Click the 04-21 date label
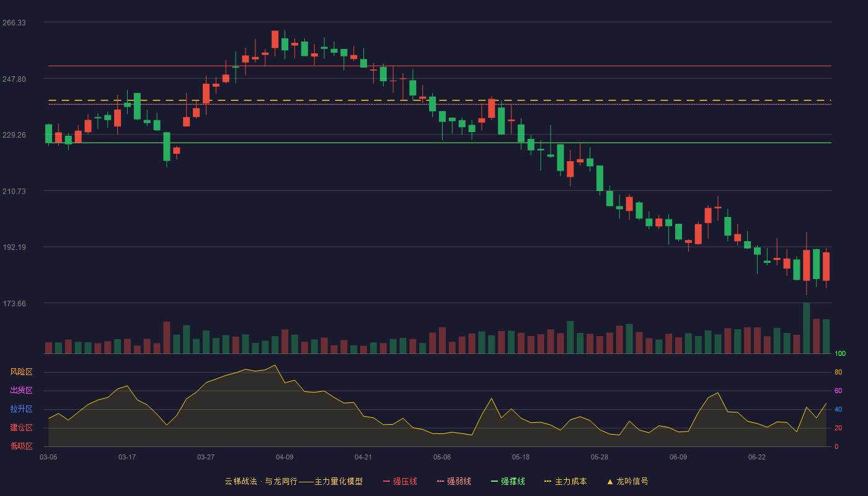The image size is (868, 496). point(363,457)
